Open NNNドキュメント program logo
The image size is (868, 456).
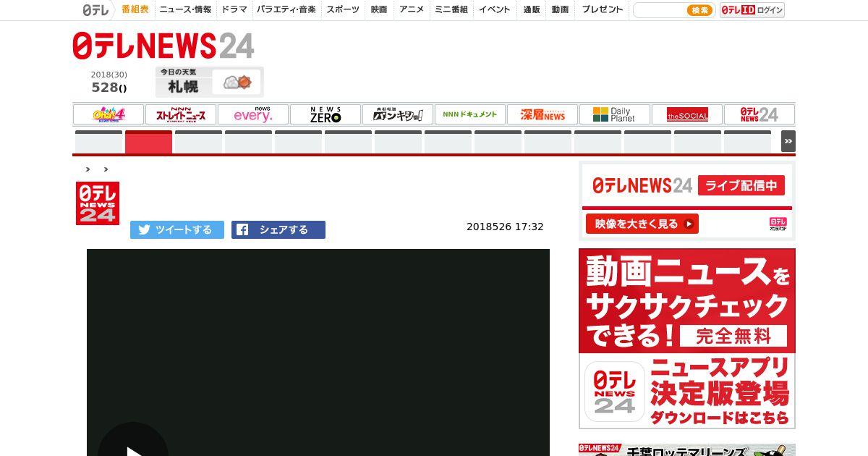(x=470, y=114)
